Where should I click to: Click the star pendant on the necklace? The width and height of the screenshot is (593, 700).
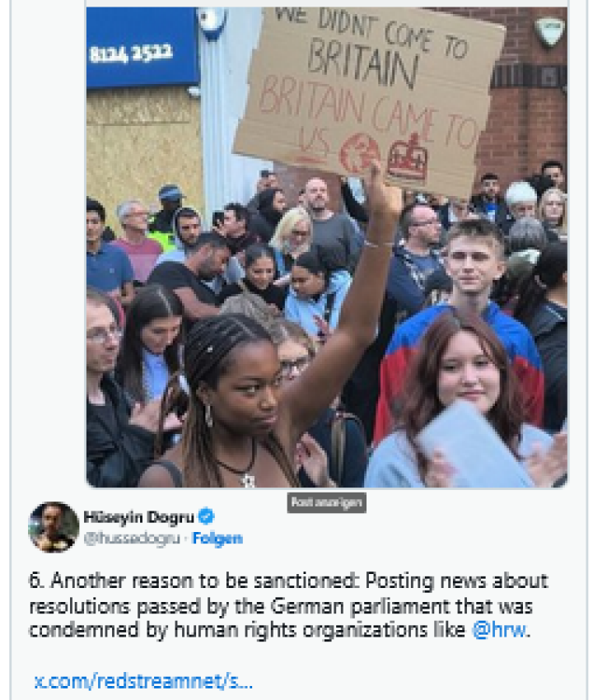click(x=248, y=481)
